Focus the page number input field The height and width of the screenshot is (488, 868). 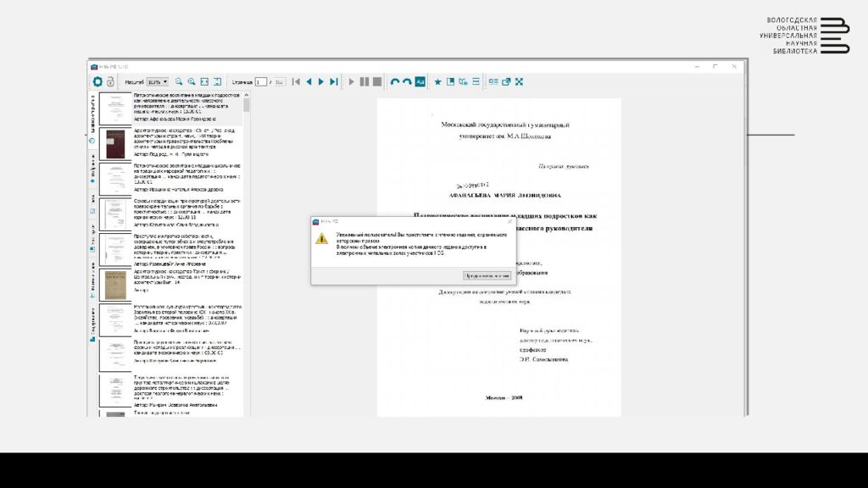[261, 82]
